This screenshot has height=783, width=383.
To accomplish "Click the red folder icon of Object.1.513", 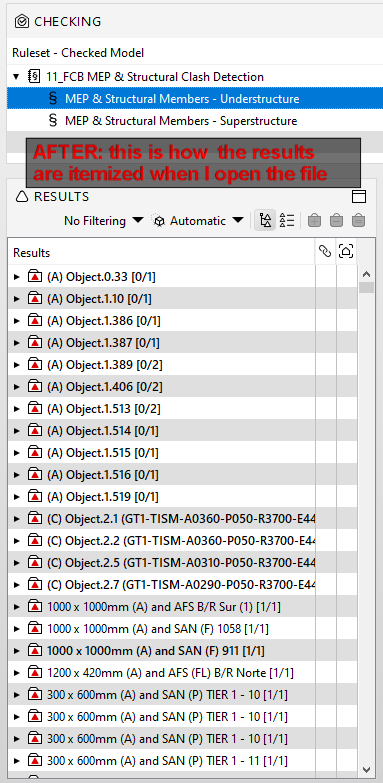I will [x=34, y=408].
